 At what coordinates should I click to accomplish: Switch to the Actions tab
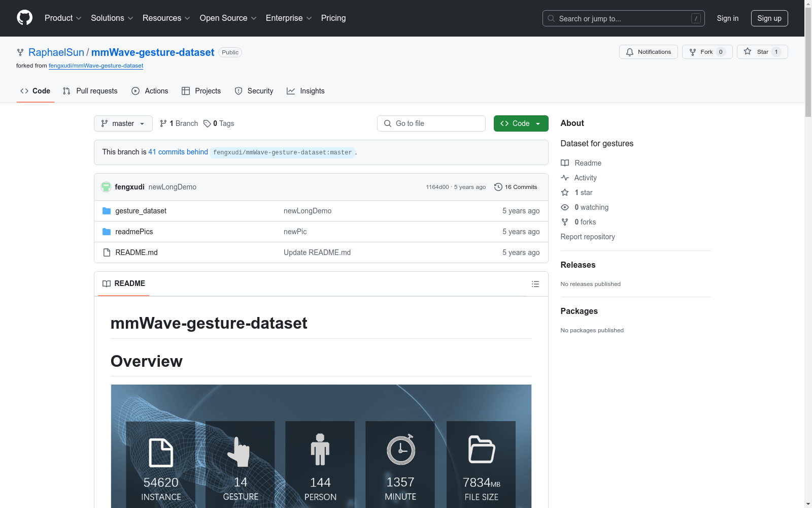click(x=150, y=91)
